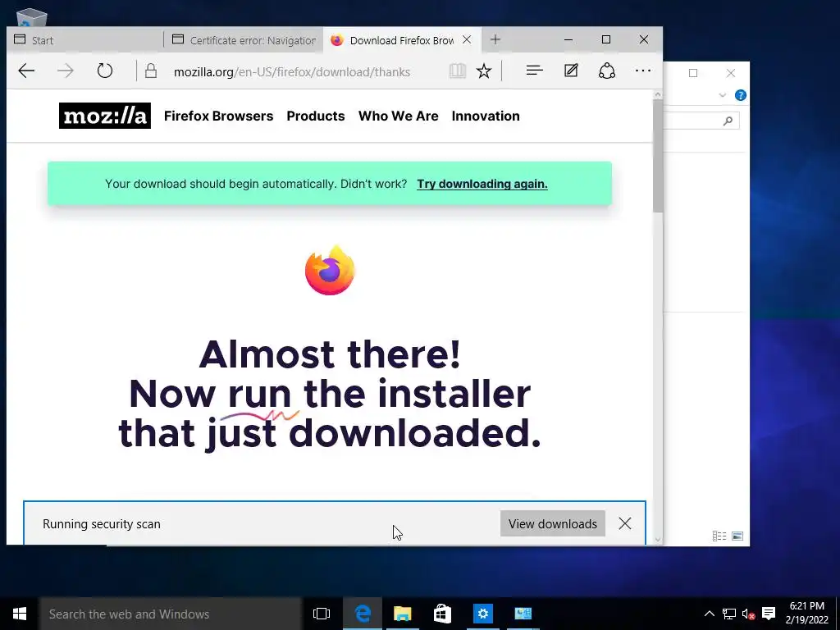This screenshot has height=630, width=840.
Task: Go back to the previous page in Edge
Action: click(x=26, y=71)
